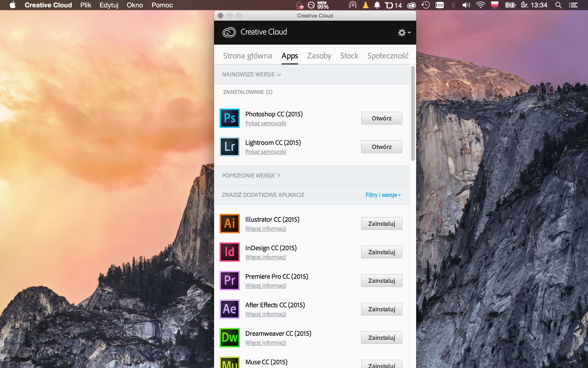The width and height of the screenshot is (588, 368).
Task: Click the Creative Cloud menu bar status icon
Action: (412, 5)
